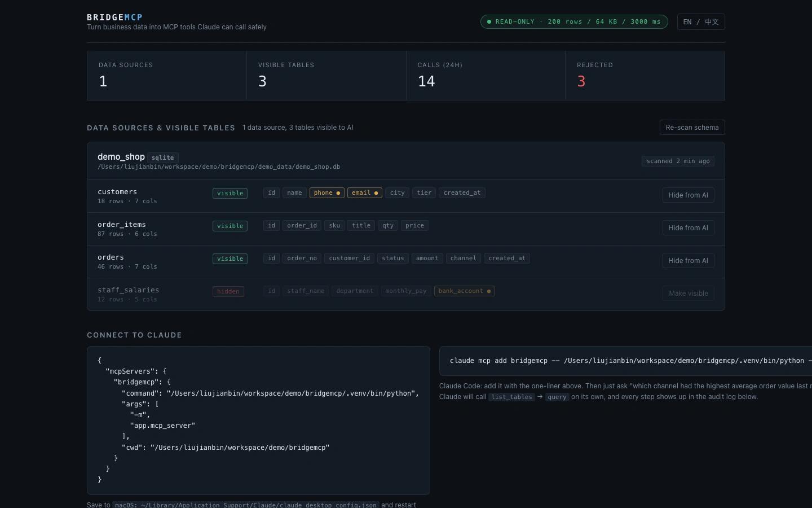Click the channel column tag in orders
Image resolution: width=812 pixels, height=508 pixels.
tap(464, 259)
